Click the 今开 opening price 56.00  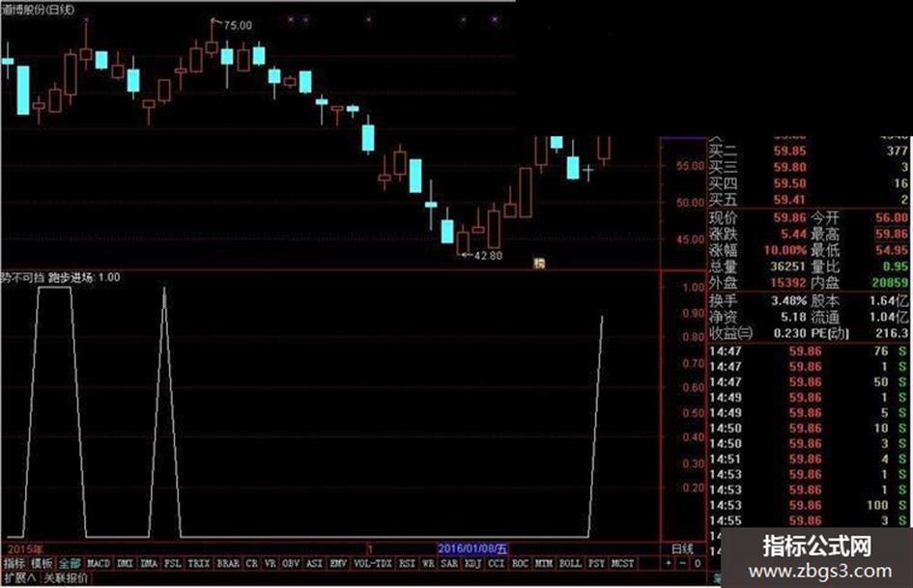[x=892, y=218]
